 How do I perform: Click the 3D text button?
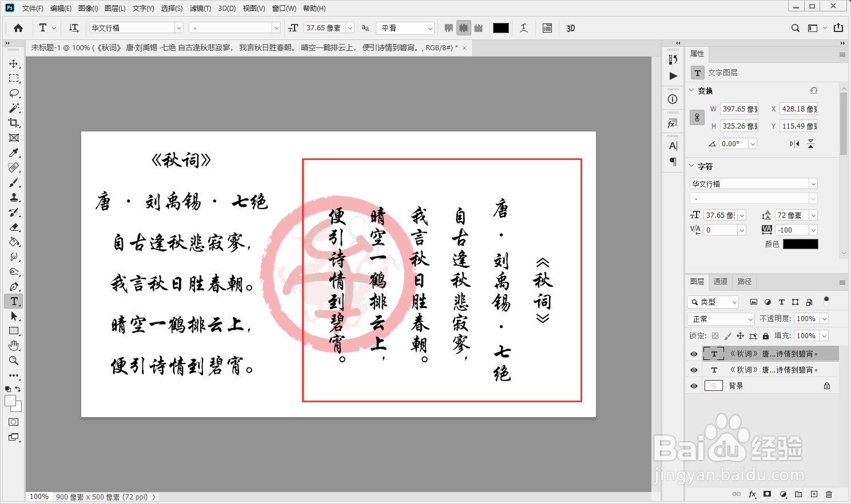click(x=570, y=28)
